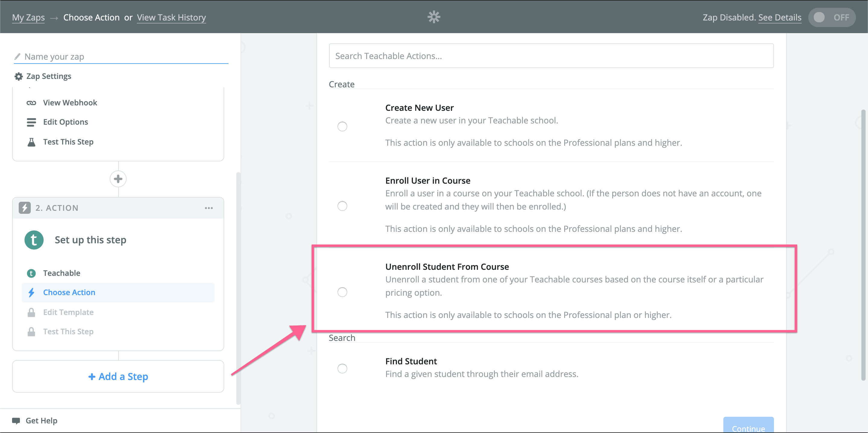Click the Get Help chat bubble icon
The height and width of the screenshot is (433, 868).
[16, 421]
